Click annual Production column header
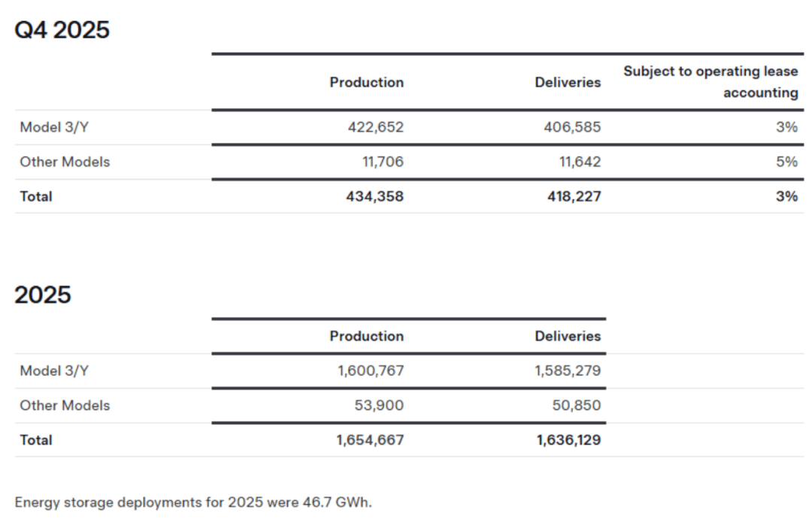Image resolution: width=812 pixels, height=522 pixels. (x=366, y=336)
